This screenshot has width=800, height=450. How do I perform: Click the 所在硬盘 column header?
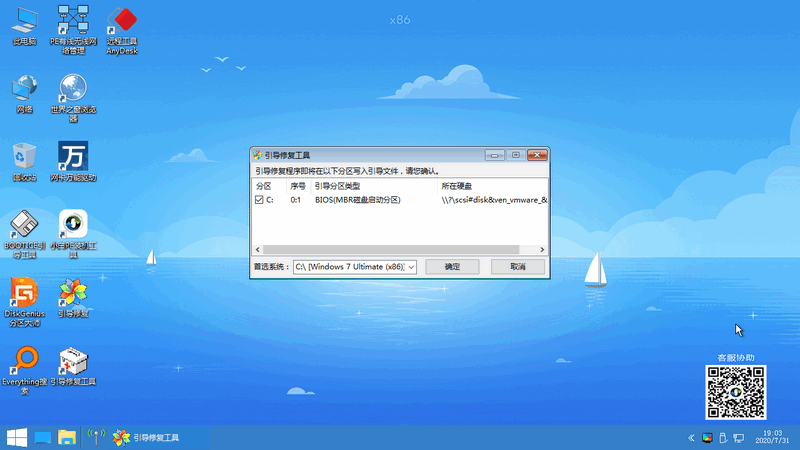click(462, 186)
